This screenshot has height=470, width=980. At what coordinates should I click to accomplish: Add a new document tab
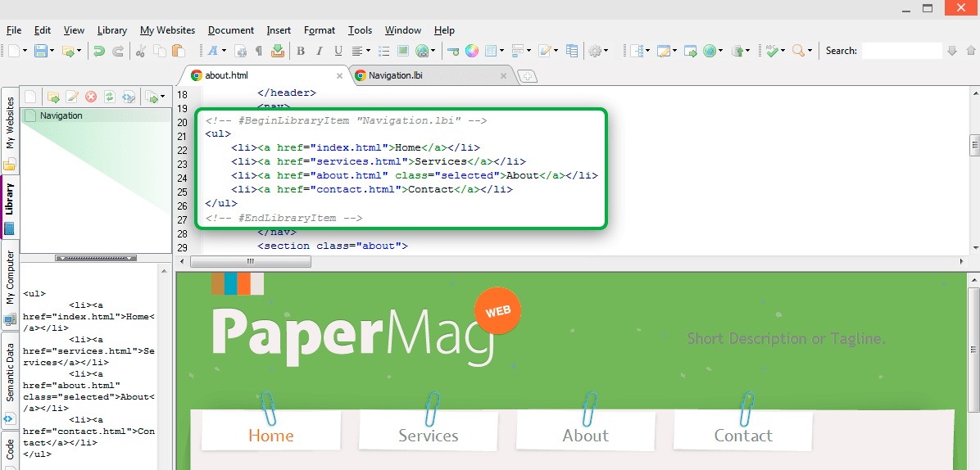pos(529,76)
